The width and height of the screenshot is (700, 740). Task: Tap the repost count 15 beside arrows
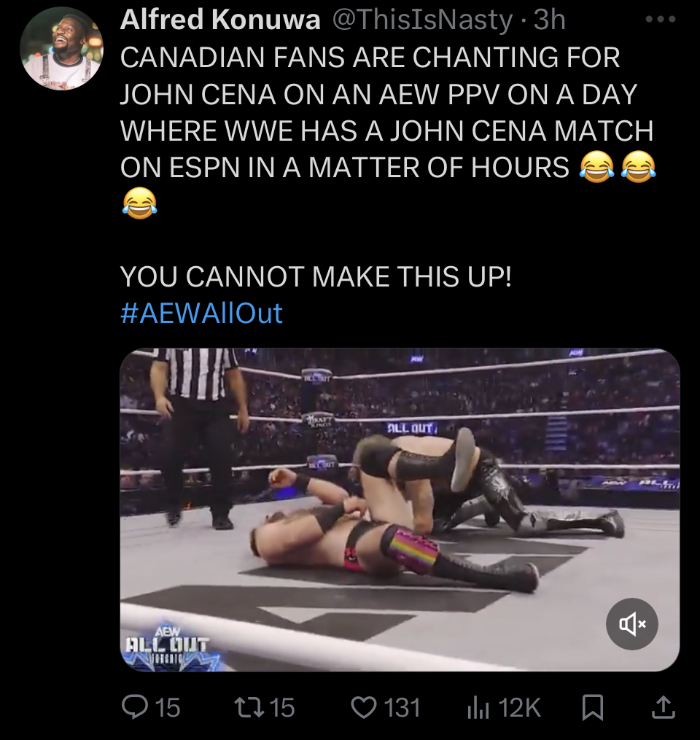pos(281,707)
